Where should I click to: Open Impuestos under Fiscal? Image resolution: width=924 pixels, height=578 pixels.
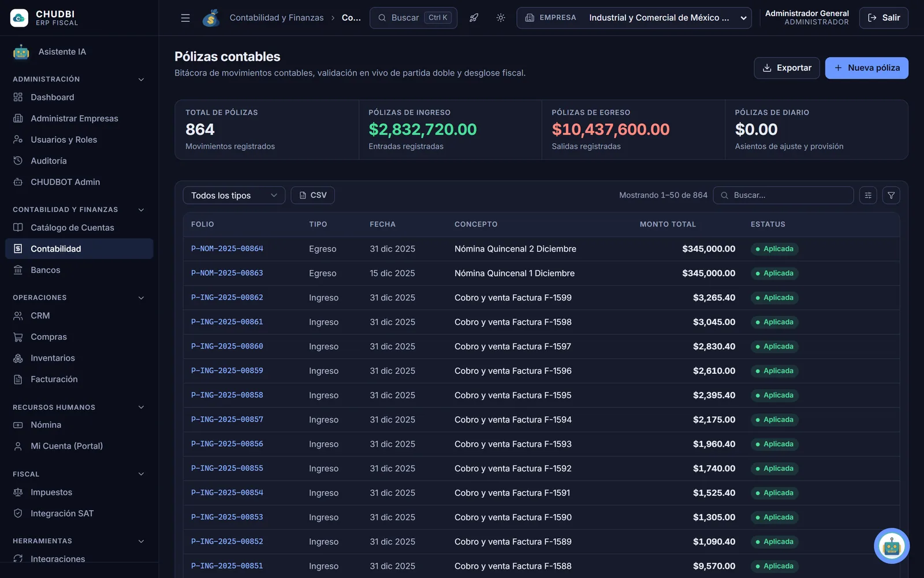pyautogui.click(x=79, y=492)
